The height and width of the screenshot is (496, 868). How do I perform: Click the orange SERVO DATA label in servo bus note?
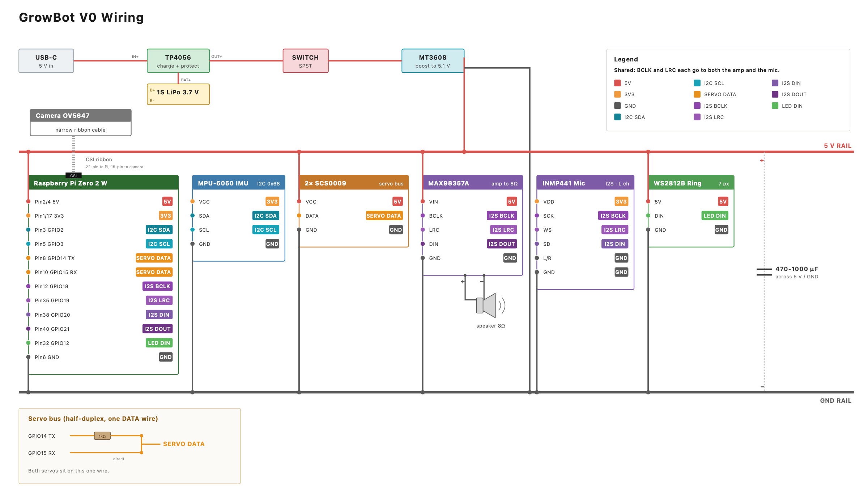[x=184, y=444]
